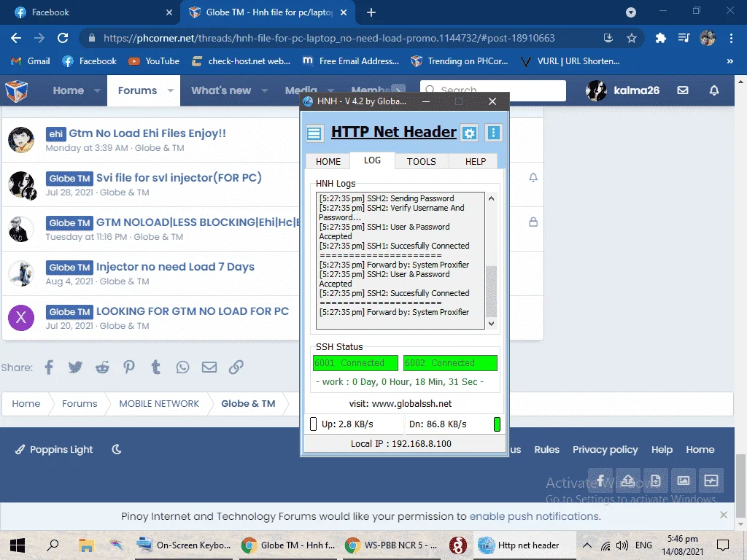Open Privacy policy footer link
The image size is (747, 560).
[605, 449]
